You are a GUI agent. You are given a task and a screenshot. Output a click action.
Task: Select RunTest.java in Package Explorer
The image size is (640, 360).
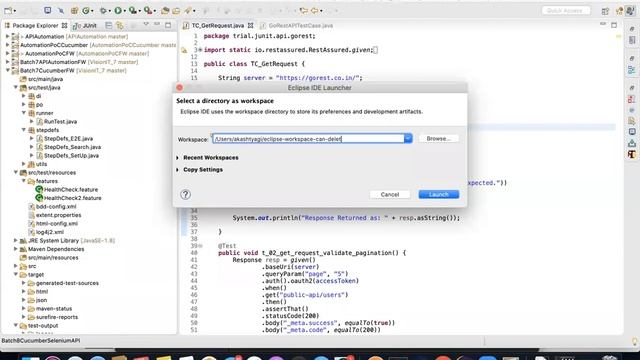click(60, 122)
